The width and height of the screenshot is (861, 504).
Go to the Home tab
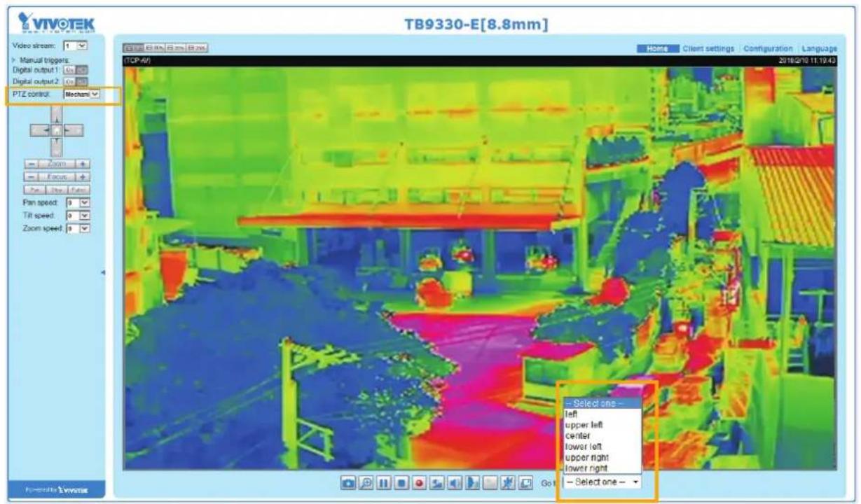(x=658, y=48)
